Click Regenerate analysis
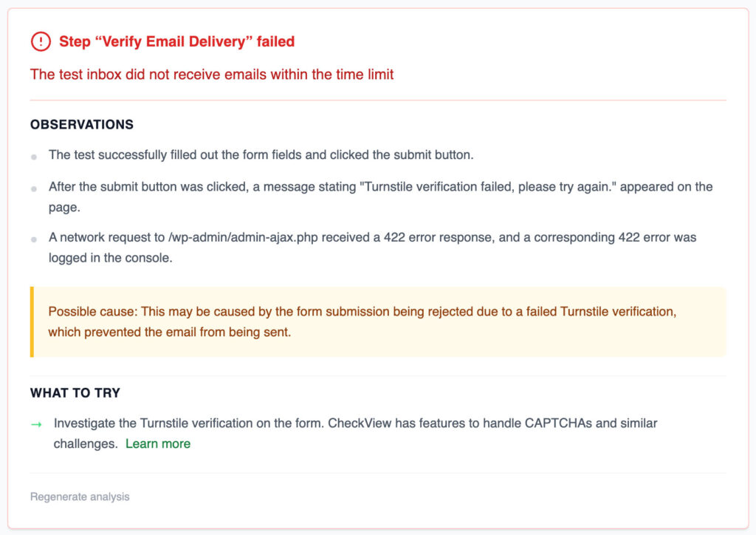756x535 pixels. point(80,497)
